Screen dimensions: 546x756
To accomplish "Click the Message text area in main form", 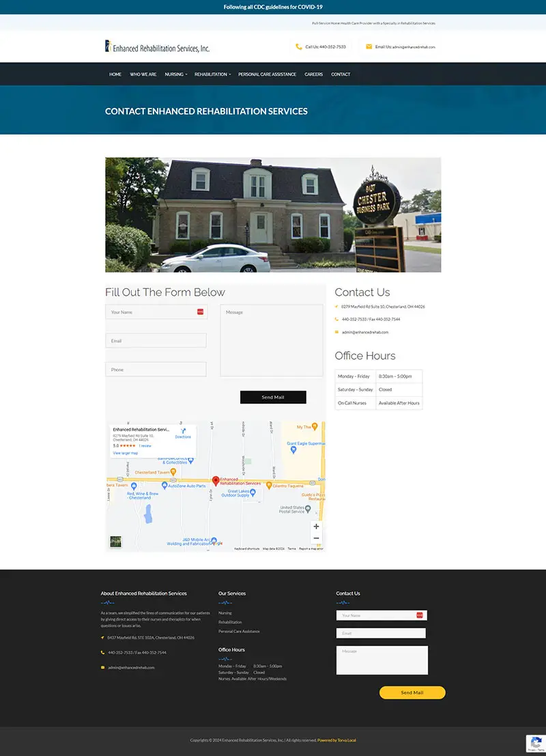I will coord(271,340).
